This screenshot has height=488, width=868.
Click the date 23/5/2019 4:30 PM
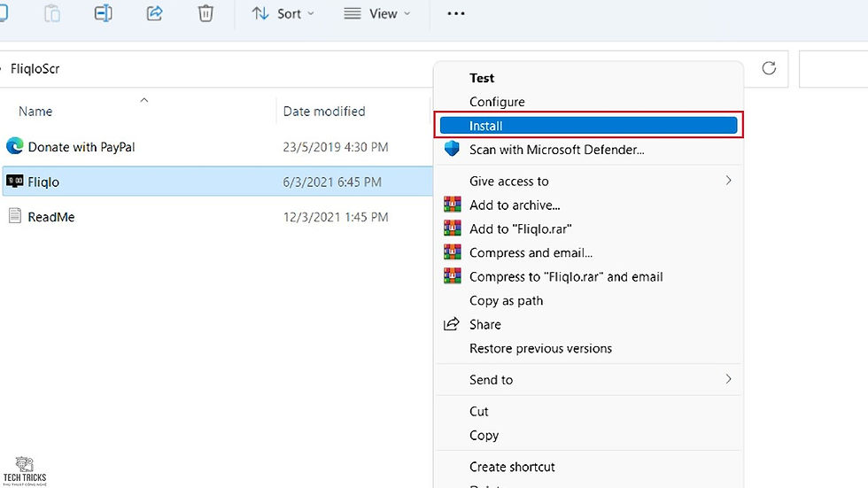coord(336,147)
